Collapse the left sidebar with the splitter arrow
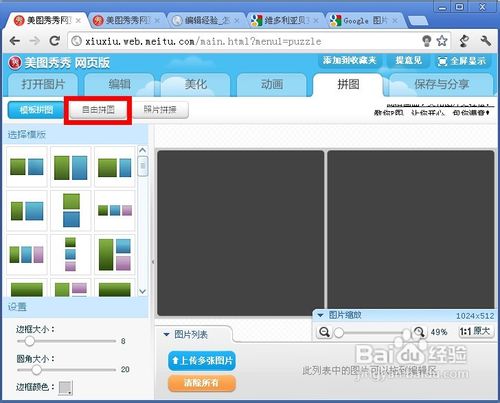Screen dimensions: 500x403 pos(153,262)
